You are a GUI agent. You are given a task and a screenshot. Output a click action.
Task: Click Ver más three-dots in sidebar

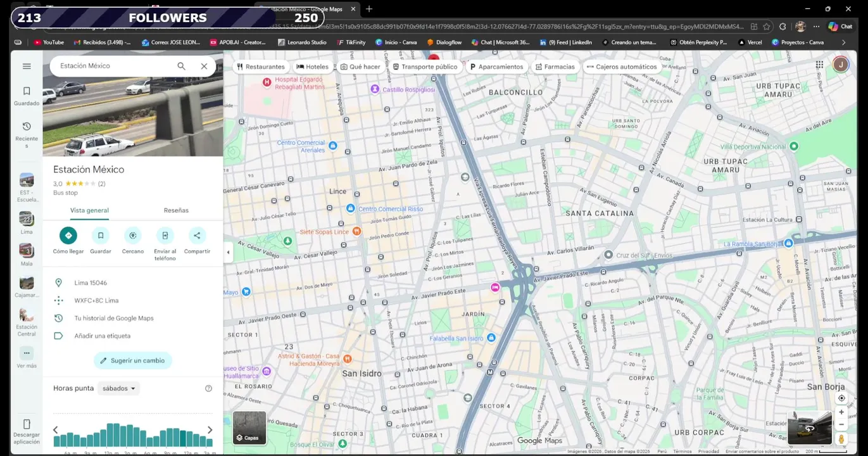point(27,353)
